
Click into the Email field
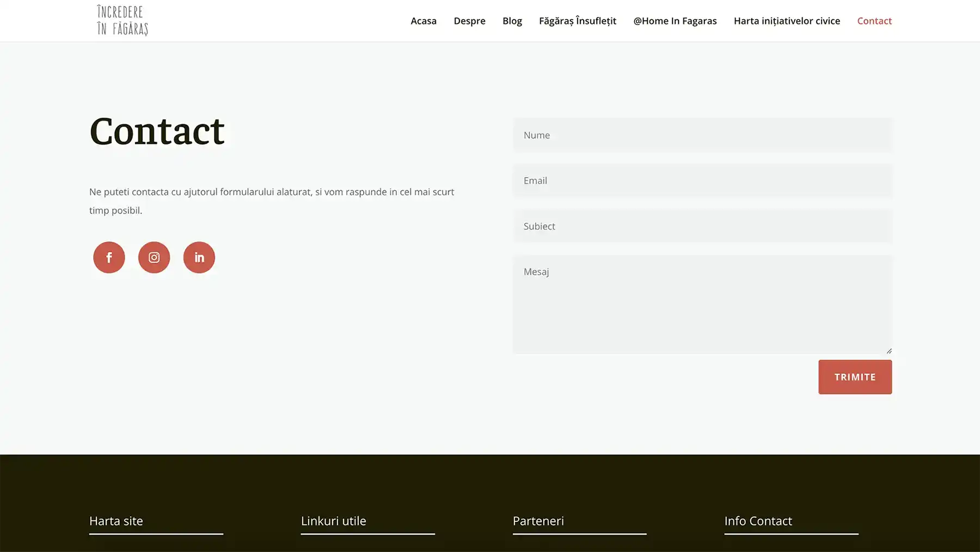pos(702,180)
